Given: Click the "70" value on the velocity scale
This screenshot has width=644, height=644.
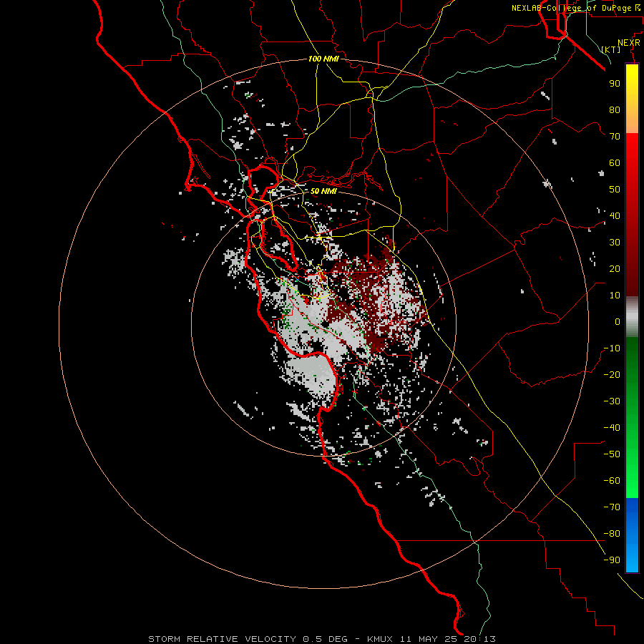Looking at the screenshot, I should click(x=615, y=137).
